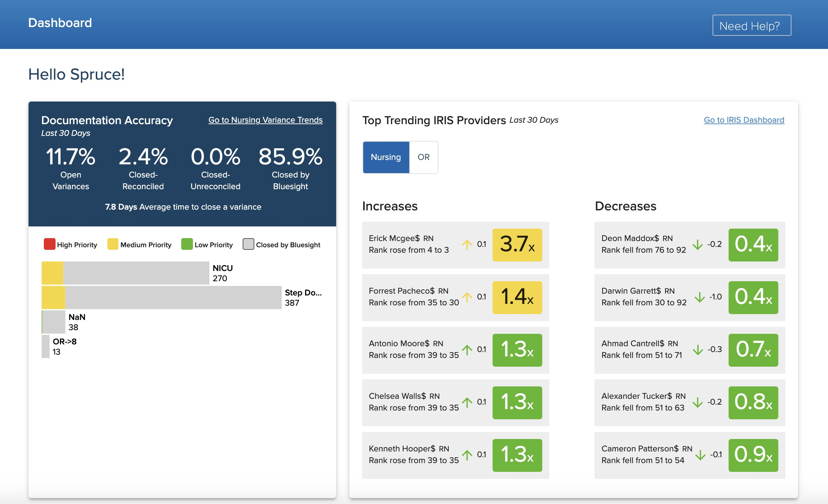Click the 0.7x green score badge
The height and width of the screenshot is (504, 828).
point(753,350)
